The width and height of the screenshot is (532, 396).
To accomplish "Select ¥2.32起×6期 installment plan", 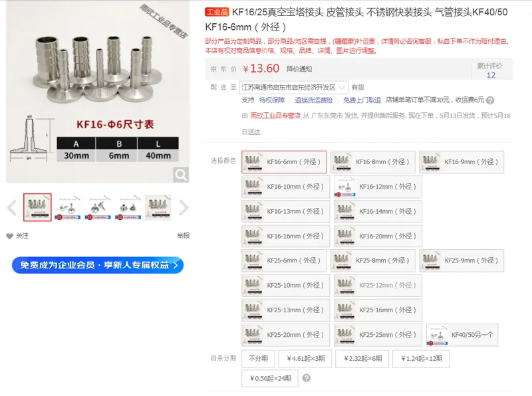I will [362, 359].
